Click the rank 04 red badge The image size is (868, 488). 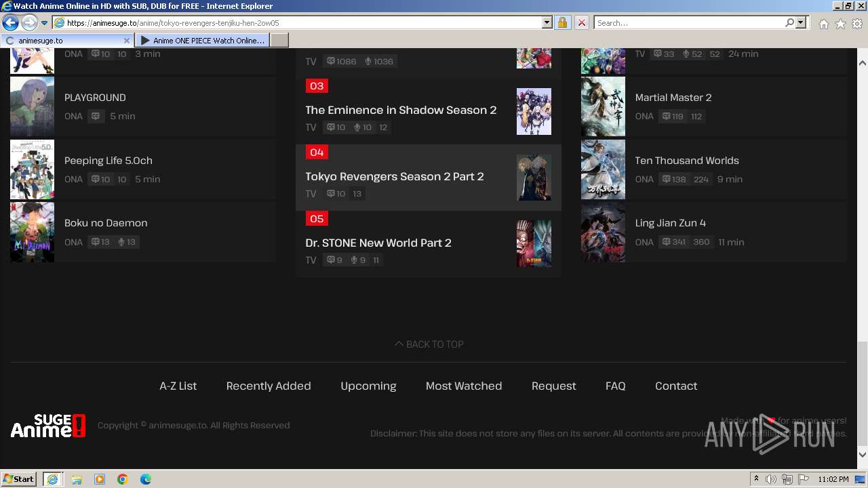coord(317,152)
